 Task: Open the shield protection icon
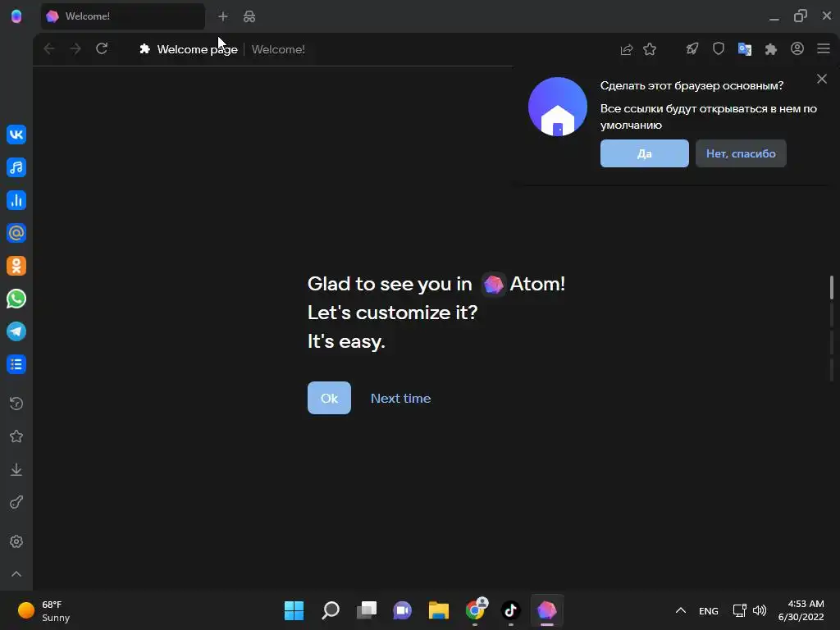tap(719, 49)
